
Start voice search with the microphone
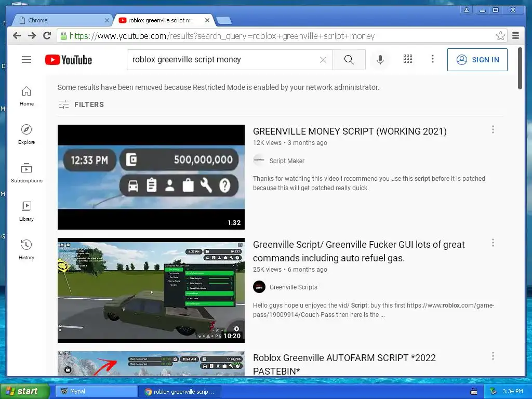(x=380, y=60)
